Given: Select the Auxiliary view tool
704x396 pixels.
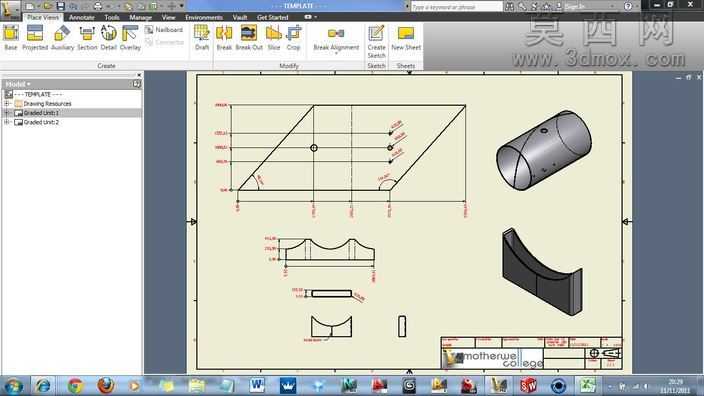Looking at the screenshot, I should (x=62, y=38).
